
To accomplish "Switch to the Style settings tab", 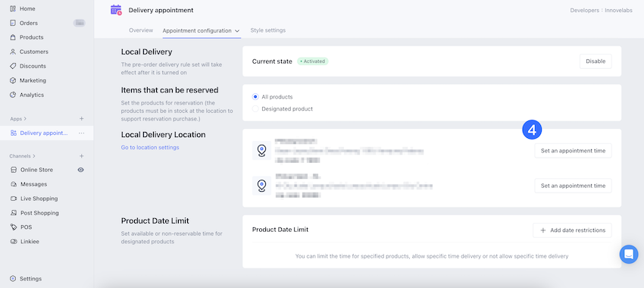I will click(x=267, y=30).
